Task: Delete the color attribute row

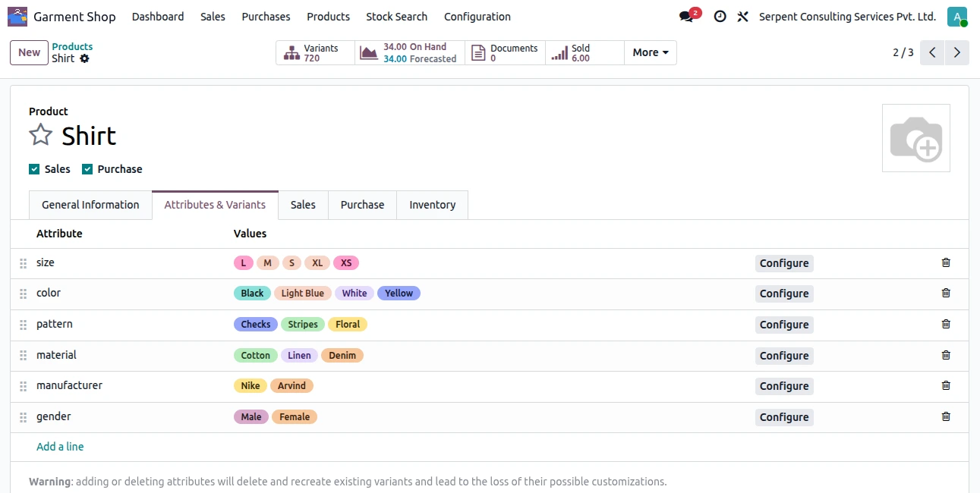Action: coord(946,293)
